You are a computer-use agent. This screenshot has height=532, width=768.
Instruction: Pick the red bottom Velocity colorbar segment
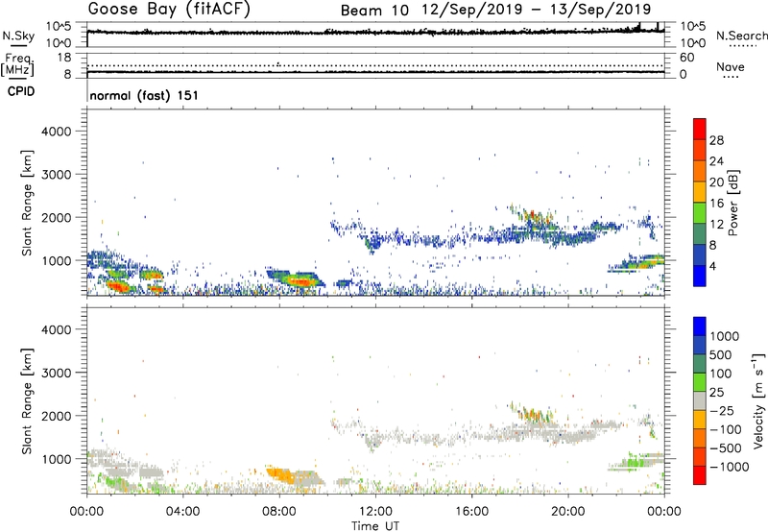(x=700, y=475)
